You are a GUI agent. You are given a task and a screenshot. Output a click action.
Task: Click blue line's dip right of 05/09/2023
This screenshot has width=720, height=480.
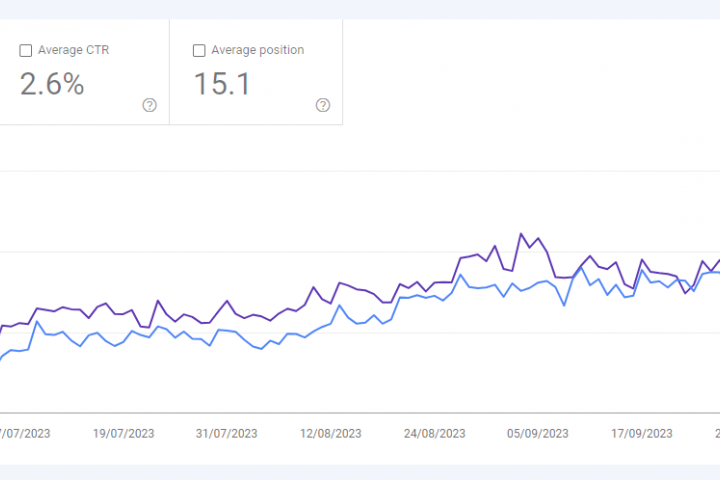coord(564,304)
